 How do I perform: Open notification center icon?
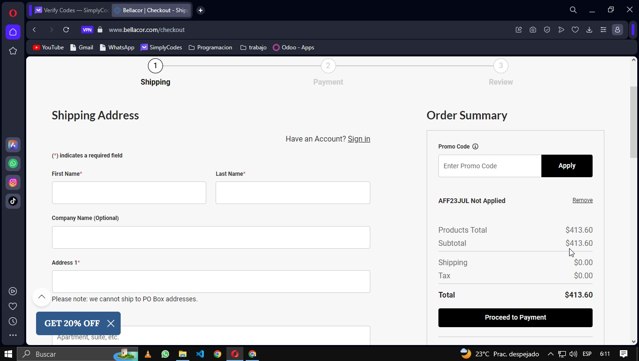(x=624, y=354)
